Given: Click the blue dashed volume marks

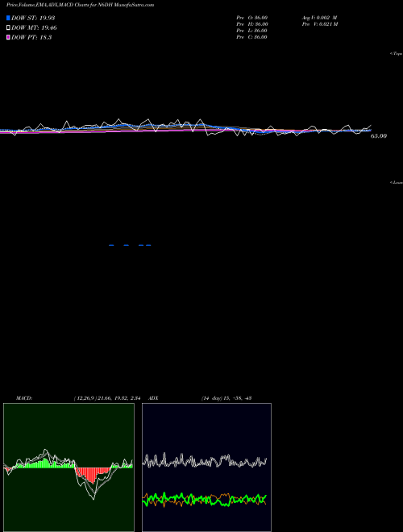Looking at the screenshot, I should click(x=130, y=245).
